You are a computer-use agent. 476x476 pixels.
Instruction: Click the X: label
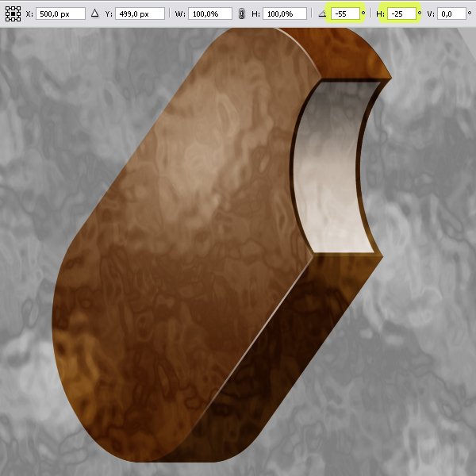click(x=29, y=14)
